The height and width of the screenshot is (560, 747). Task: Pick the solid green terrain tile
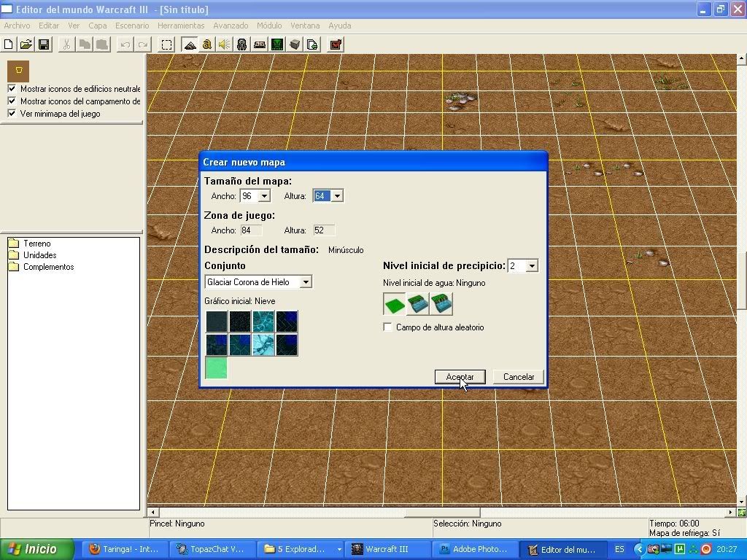click(x=216, y=368)
